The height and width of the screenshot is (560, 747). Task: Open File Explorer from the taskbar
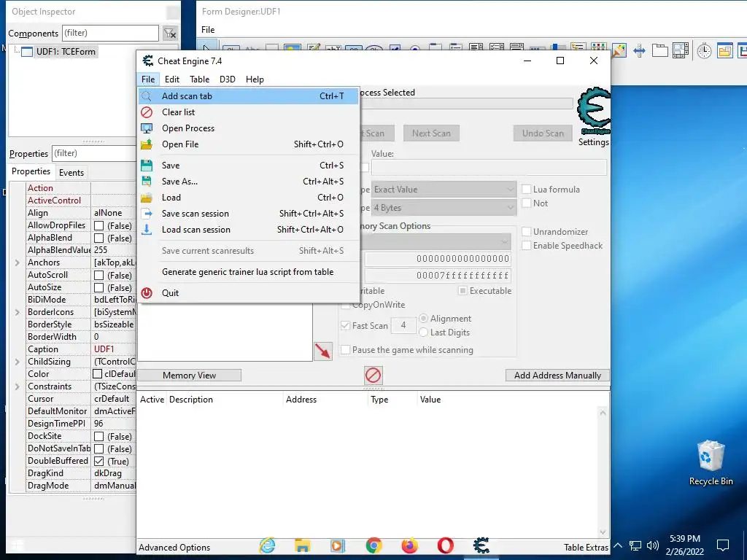pyautogui.click(x=302, y=545)
